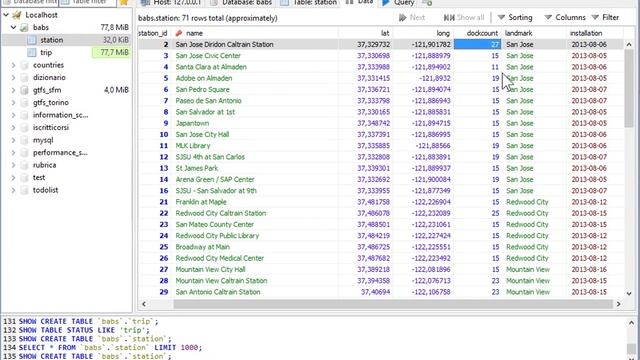Click the landmark column header
The height and width of the screenshot is (360, 640).
(533, 33)
